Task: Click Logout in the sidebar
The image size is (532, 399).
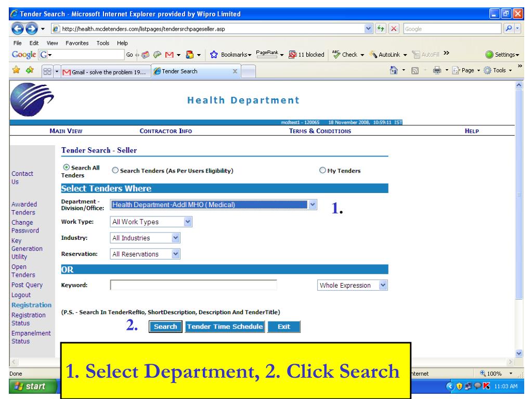Action: pyautogui.click(x=21, y=295)
